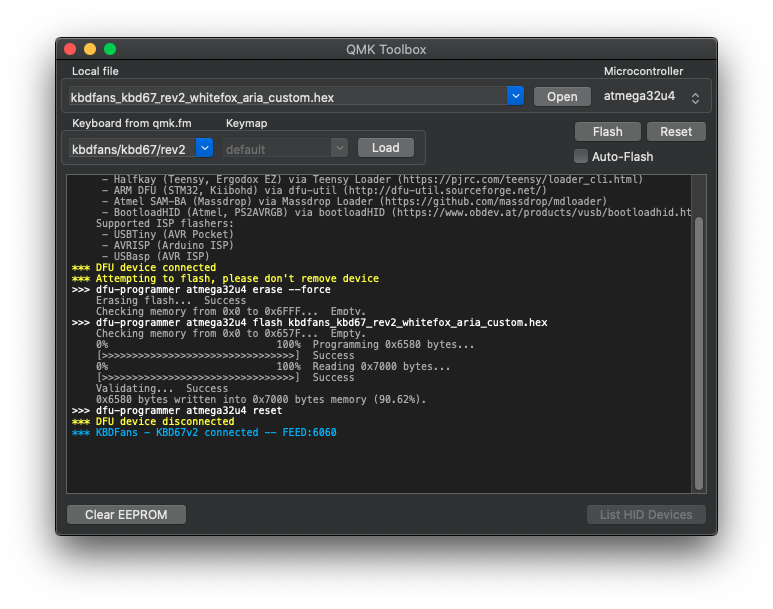This screenshot has width=773, height=609.
Task: Click the 'Attempting to flash' warning line
Action: (x=225, y=278)
